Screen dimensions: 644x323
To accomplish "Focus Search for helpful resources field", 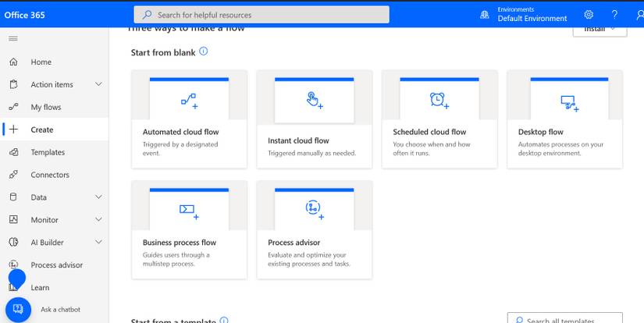I will click(x=262, y=15).
